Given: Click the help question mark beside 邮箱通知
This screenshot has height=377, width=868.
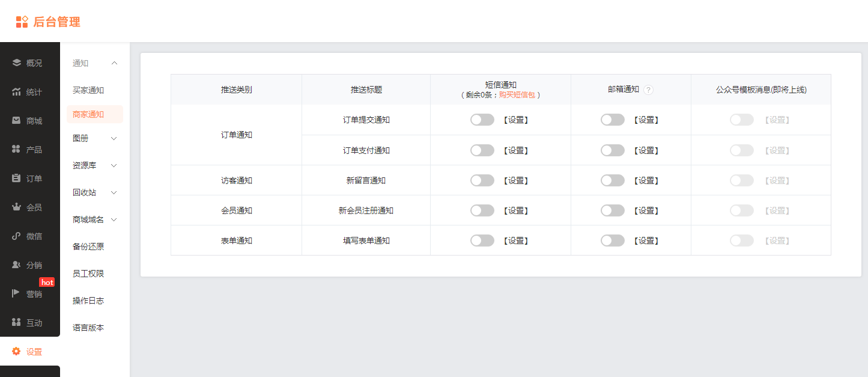Looking at the screenshot, I should (648, 90).
